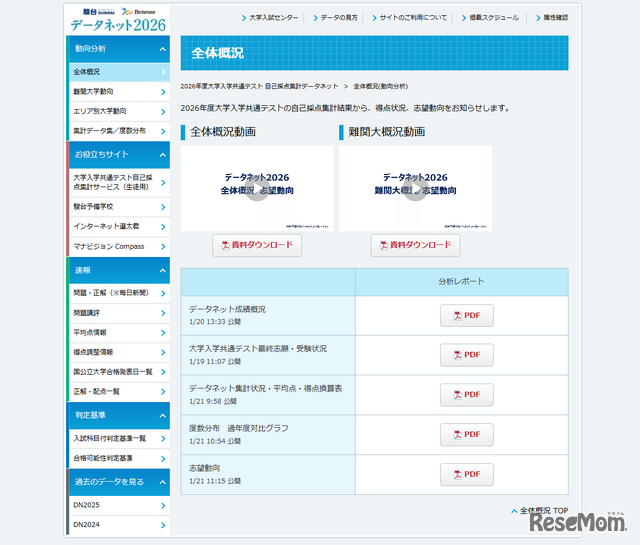
Task: Open DN2024 past data link
Action: point(119,525)
